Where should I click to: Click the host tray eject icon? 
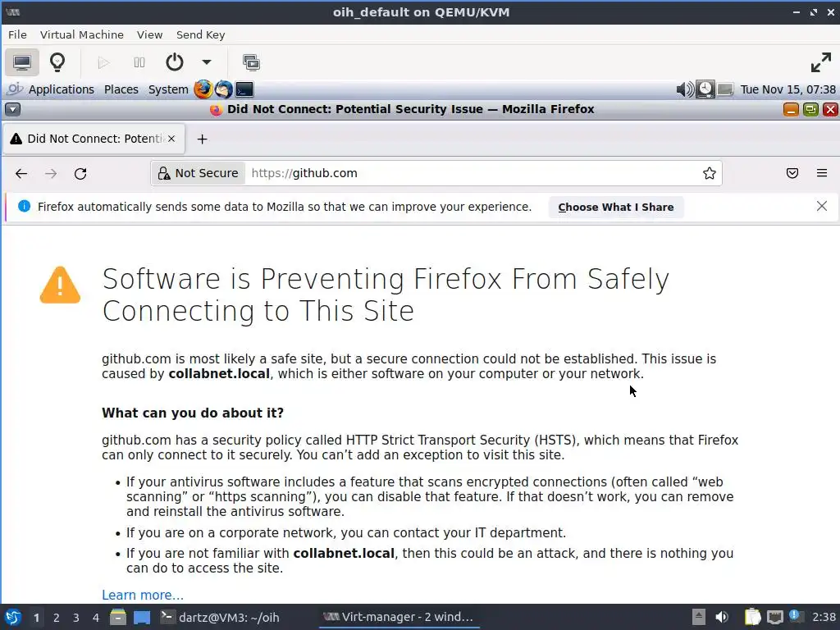[699, 617]
